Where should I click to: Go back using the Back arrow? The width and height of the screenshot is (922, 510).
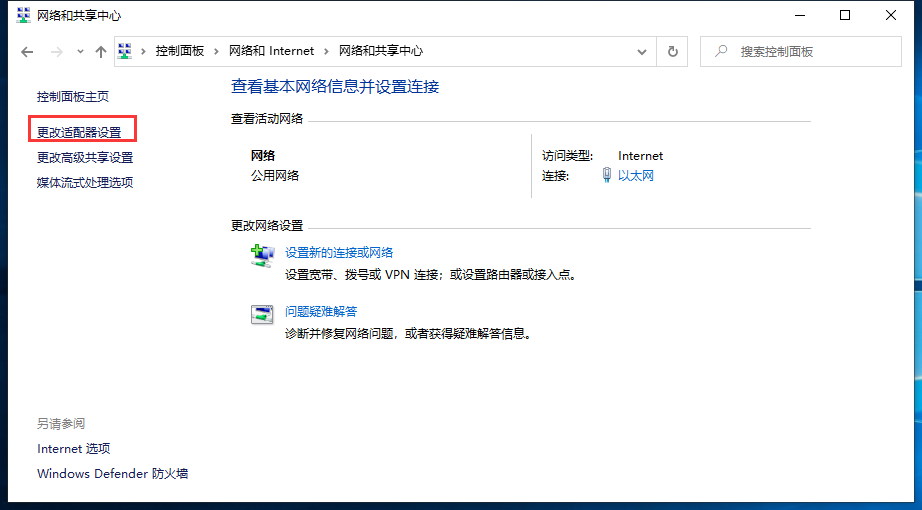pos(27,51)
